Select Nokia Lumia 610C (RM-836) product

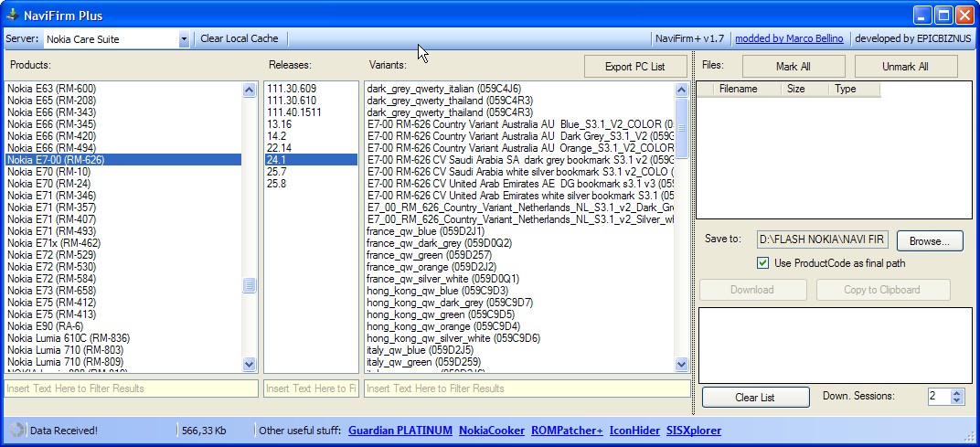[x=123, y=338]
